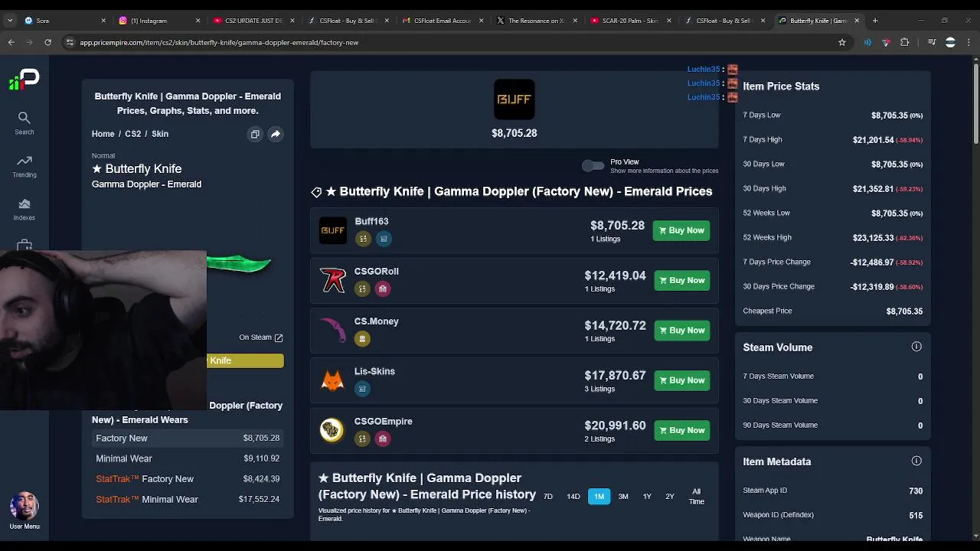Toggle the Pro View switch
Image resolution: width=980 pixels, height=551 pixels.
click(593, 165)
